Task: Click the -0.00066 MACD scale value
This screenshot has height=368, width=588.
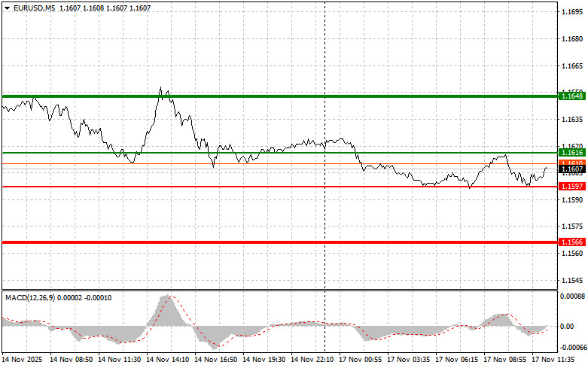Action: tap(574, 348)
